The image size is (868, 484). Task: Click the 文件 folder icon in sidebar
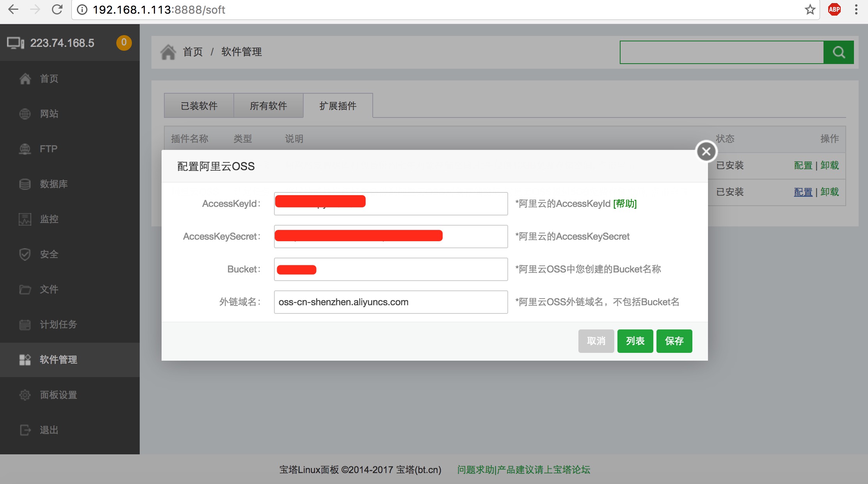(25, 289)
